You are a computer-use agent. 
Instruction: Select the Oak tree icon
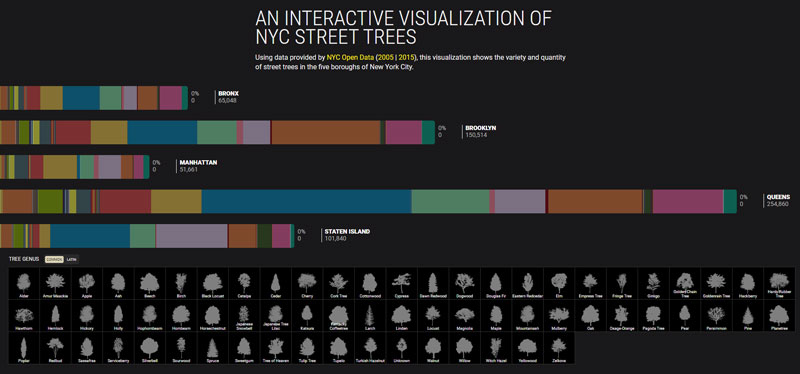590,317
